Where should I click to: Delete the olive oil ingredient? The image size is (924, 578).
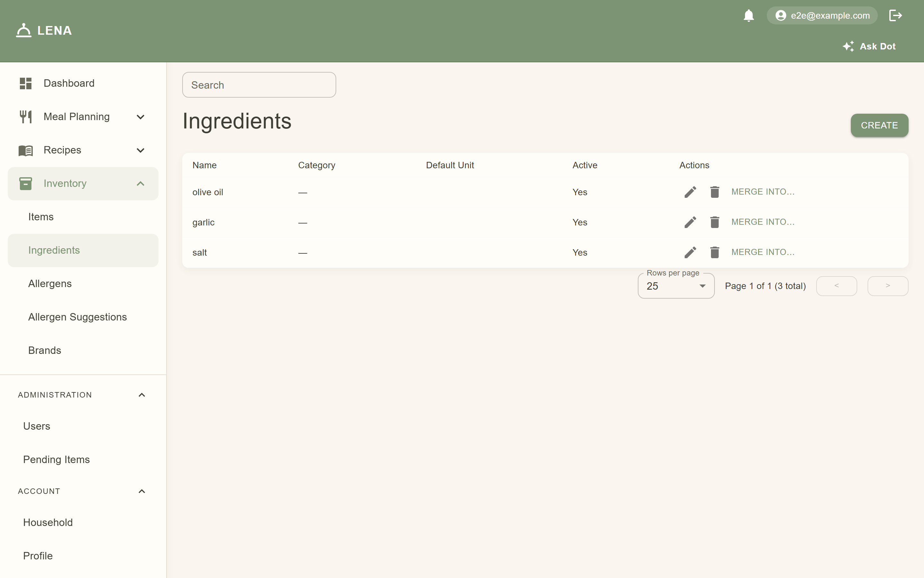click(714, 192)
